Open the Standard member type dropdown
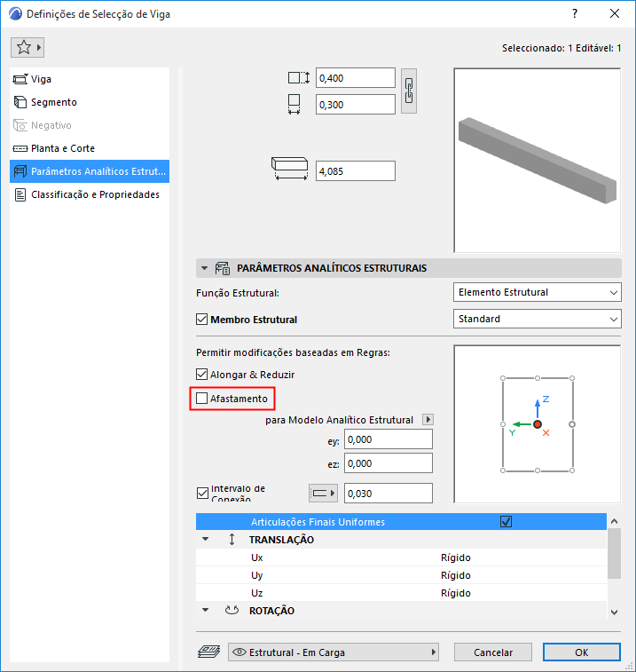 pyautogui.click(x=537, y=319)
